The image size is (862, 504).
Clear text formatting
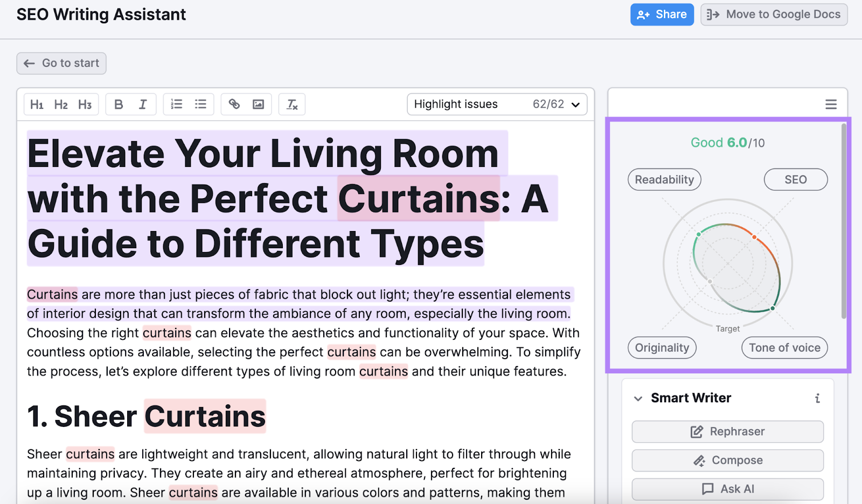pos(292,104)
